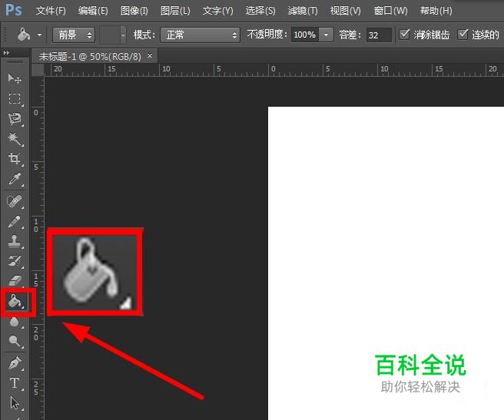Open the 文字(Y) menu
Image resolution: width=504 pixels, height=420 pixels.
click(x=217, y=11)
